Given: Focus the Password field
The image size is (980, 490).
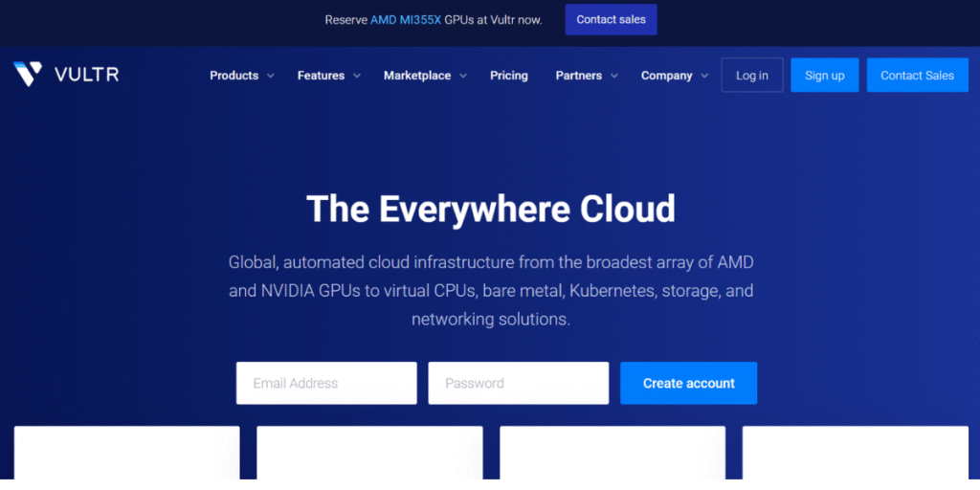Looking at the screenshot, I should click(x=518, y=383).
